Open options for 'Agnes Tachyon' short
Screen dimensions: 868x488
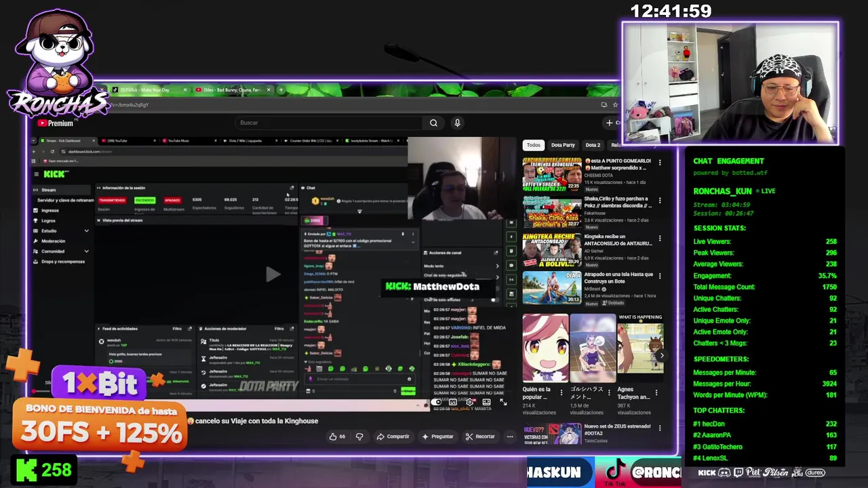[x=657, y=392]
